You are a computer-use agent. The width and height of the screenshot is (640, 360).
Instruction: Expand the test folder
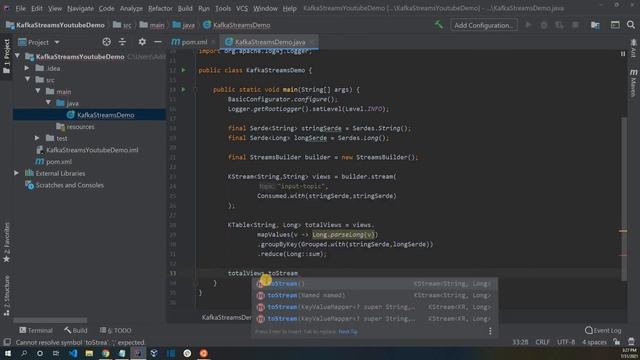[x=37, y=138]
